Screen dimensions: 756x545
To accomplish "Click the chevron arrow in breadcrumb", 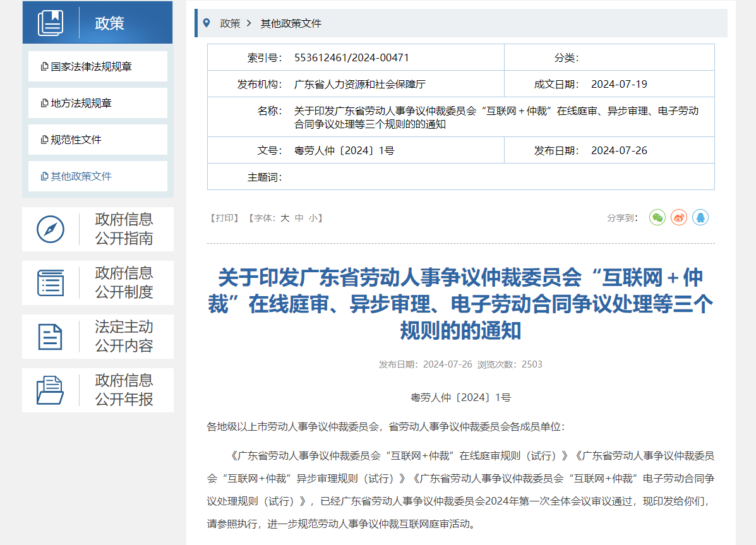I will 249,23.
